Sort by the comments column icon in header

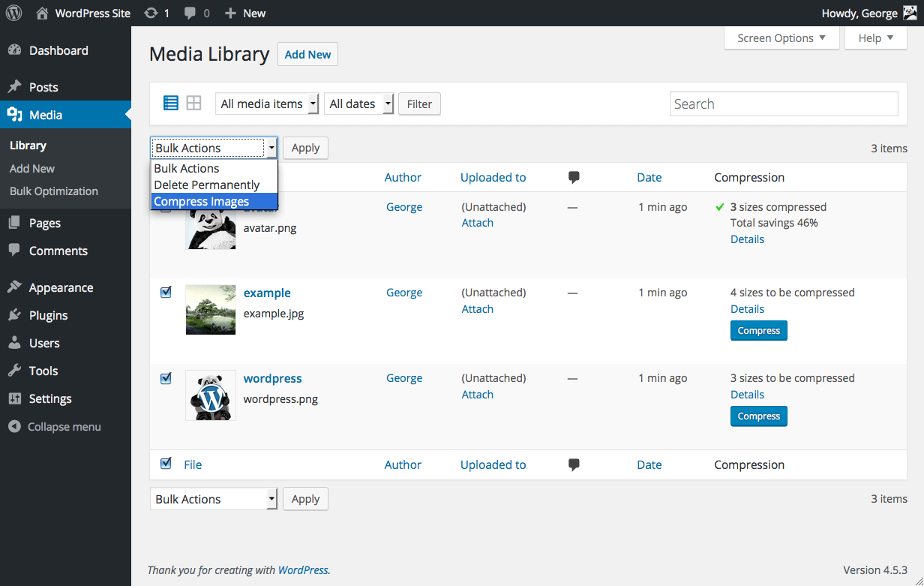coord(574,178)
